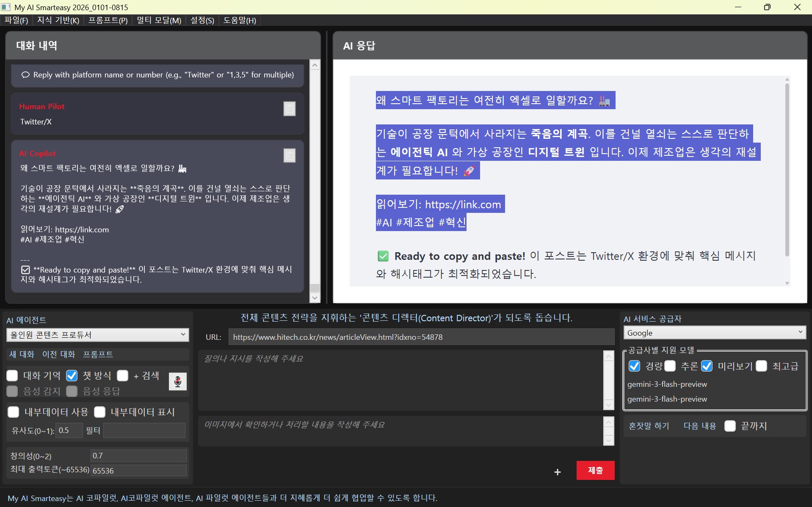
Task: Open the AI 에이전트 dropdown
Action: coord(97,335)
